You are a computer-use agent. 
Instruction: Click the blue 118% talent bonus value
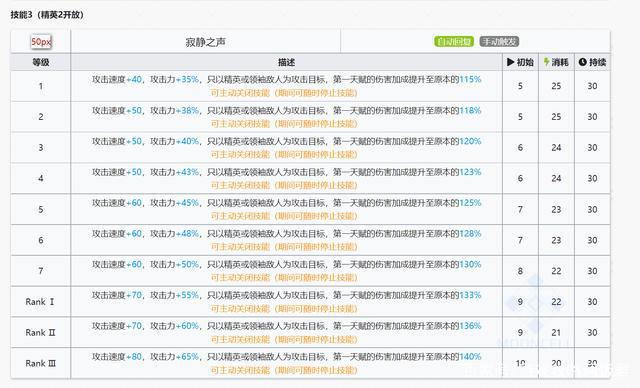pos(470,111)
